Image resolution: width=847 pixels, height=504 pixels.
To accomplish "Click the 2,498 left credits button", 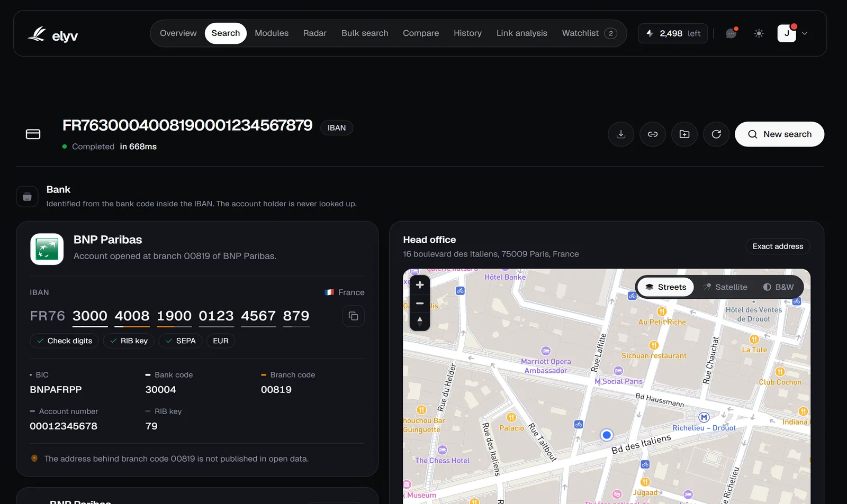I will pos(673,33).
